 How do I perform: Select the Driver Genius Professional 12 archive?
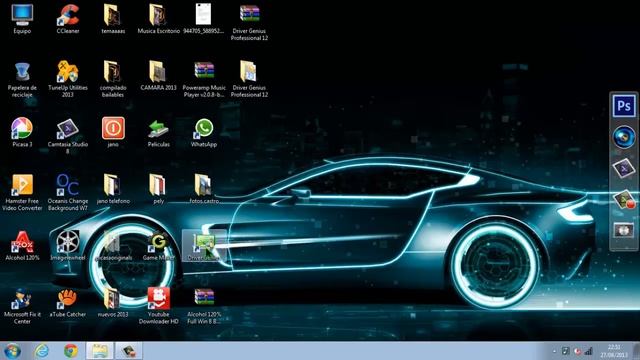249,22
